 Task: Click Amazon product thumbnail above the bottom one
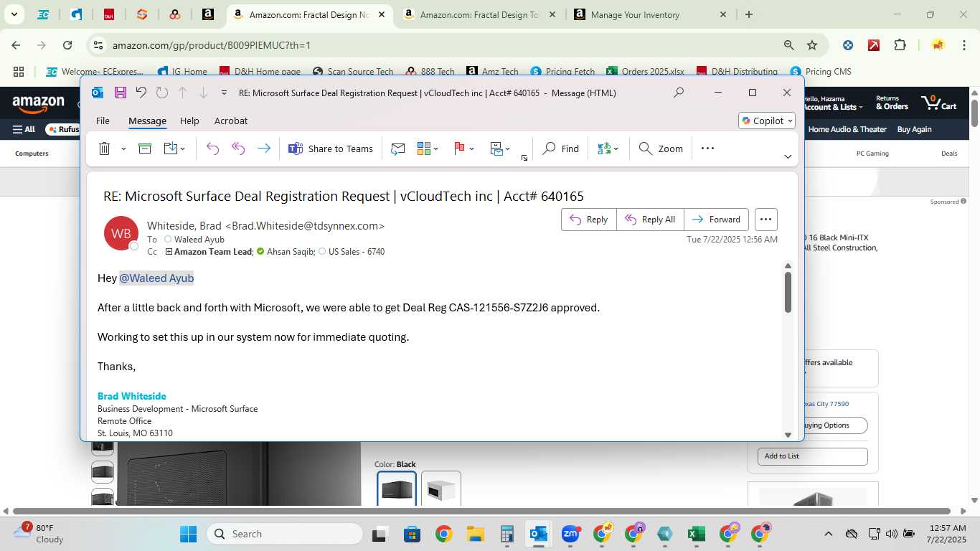(103, 472)
